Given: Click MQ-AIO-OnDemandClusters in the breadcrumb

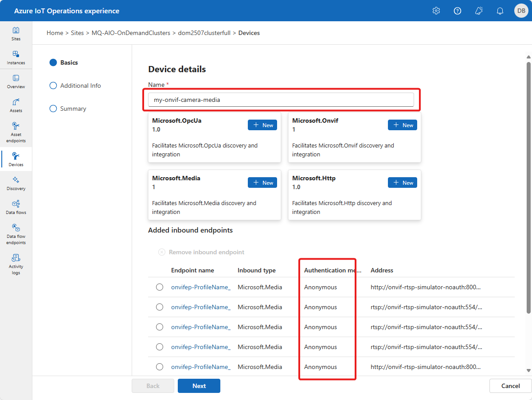Looking at the screenshot, I should pyautogui.click(x=131, y=33).
